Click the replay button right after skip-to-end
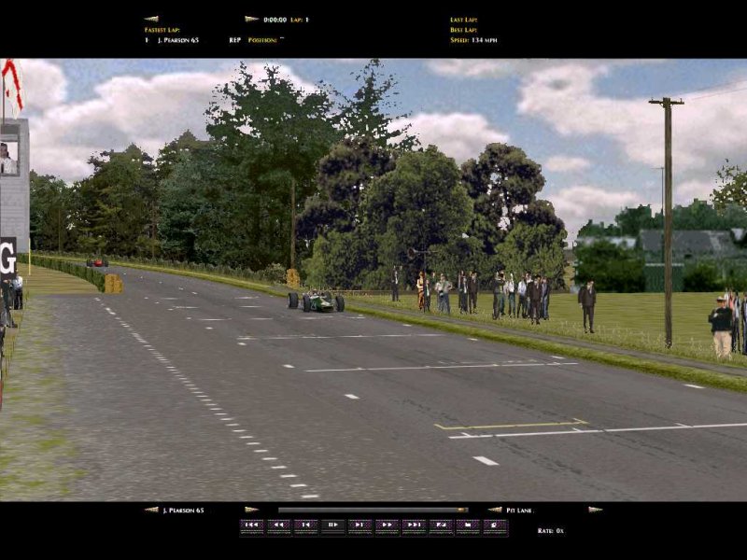This screenshot has width=747, height=560. coord(441,525)
